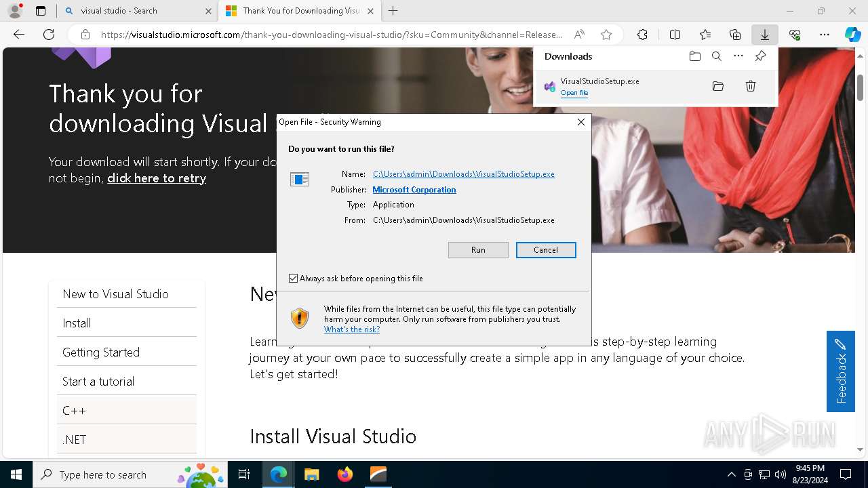
Task: Close the Open File - Security Warning dialog
Action: tap(580, 122)
